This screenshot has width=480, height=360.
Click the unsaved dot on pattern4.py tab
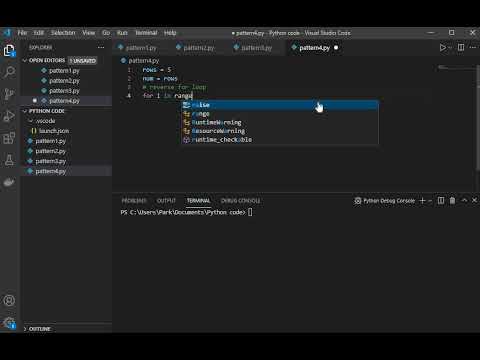336,48
